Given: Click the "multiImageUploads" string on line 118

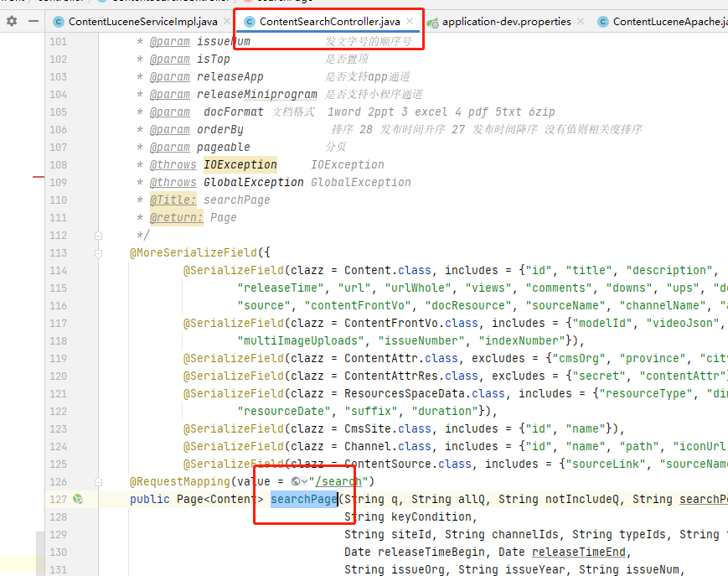Looking at the screenshot, I should [x=301, y=341].
